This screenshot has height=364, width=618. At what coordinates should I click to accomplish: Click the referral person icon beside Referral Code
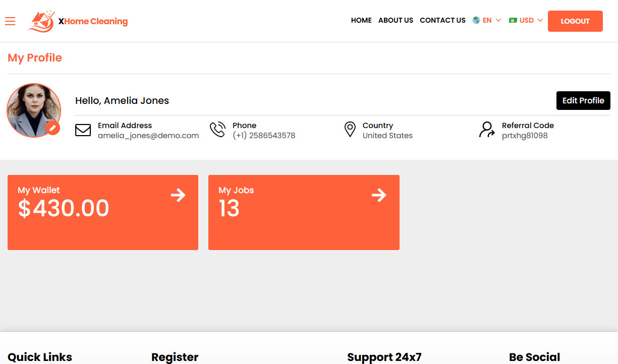pyautogui.click(x=486, y=130)
